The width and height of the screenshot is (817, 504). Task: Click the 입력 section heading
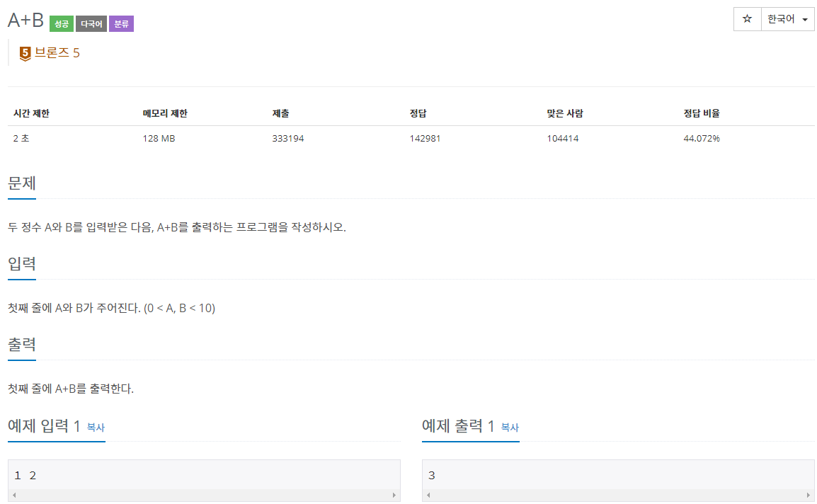22,264
